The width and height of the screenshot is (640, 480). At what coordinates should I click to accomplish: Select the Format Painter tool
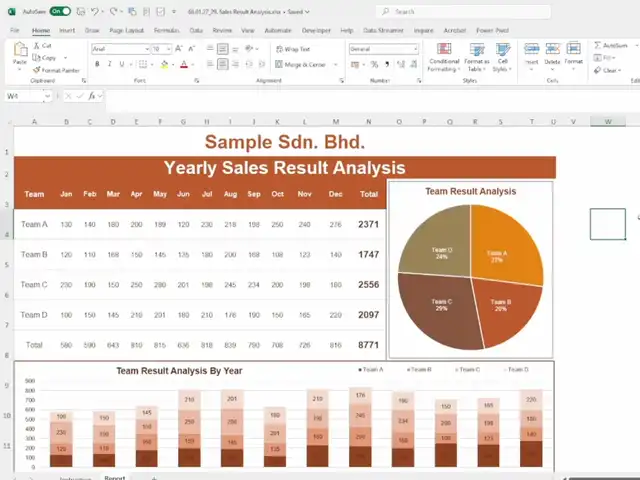point(57,70)
